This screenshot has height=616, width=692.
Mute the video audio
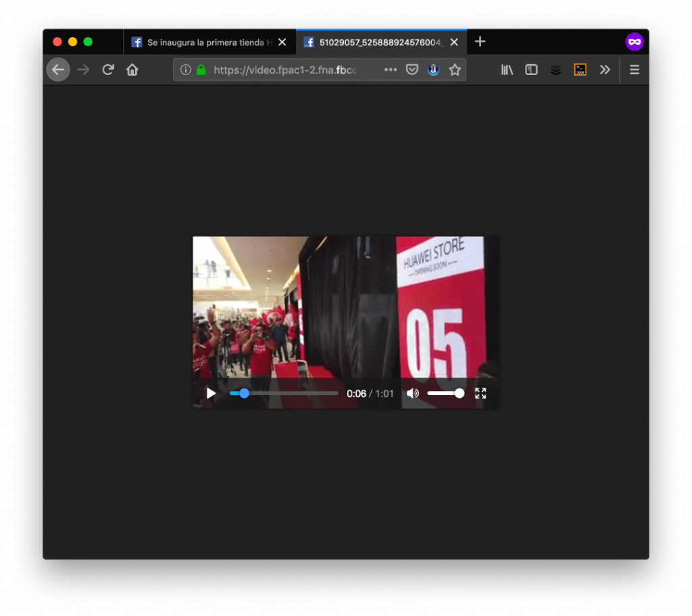click(x=413, y=394)
